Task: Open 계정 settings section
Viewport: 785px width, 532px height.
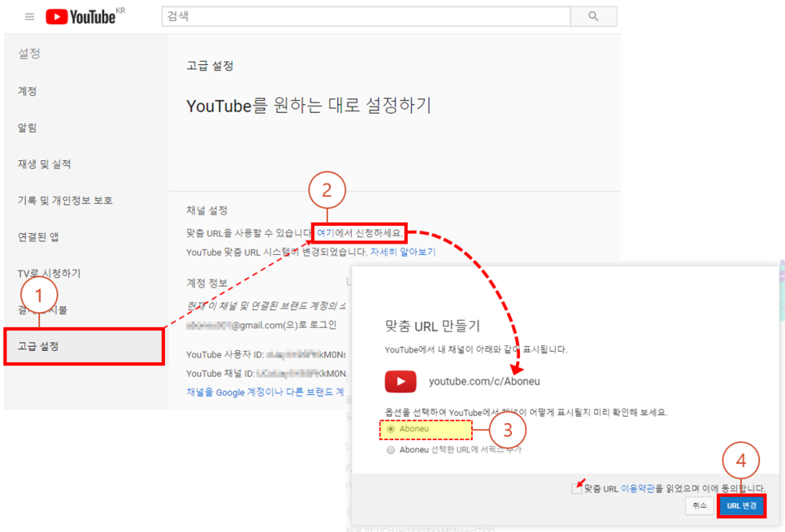Action: pyautogui.click(x=27, y=91)
